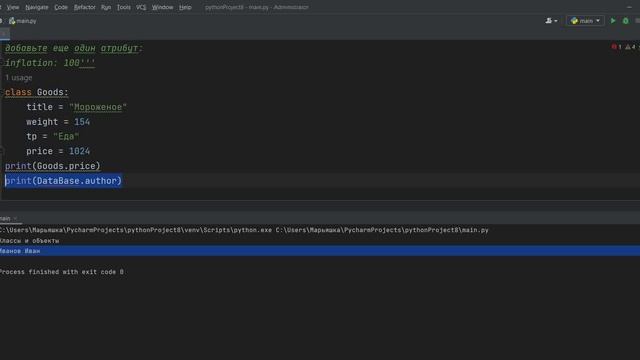Click the docstring line 'inflation: 100'
The height and width of the screenshot is (360, 640).
[50, 63]
